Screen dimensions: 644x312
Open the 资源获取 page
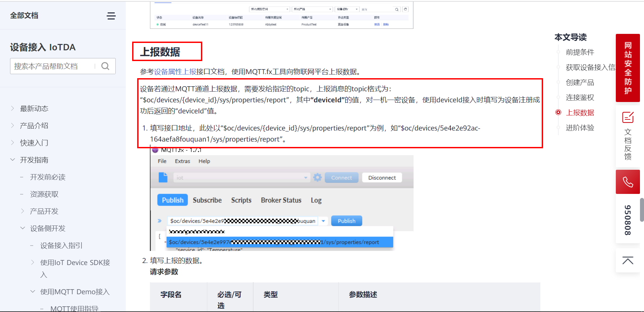coord(44,194)
